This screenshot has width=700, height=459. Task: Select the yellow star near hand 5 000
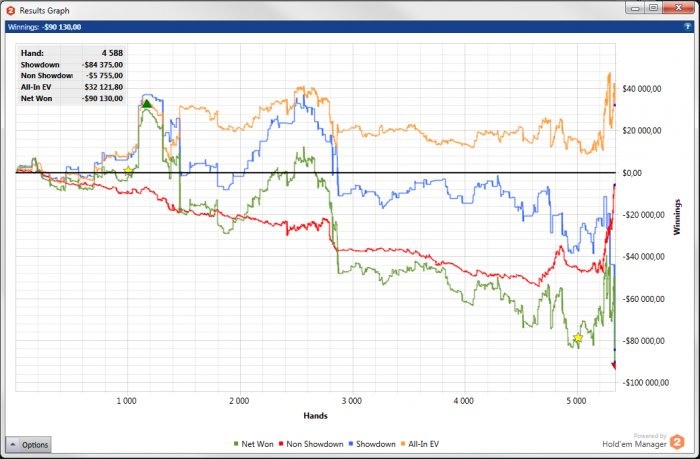click(x=578, y=338)
